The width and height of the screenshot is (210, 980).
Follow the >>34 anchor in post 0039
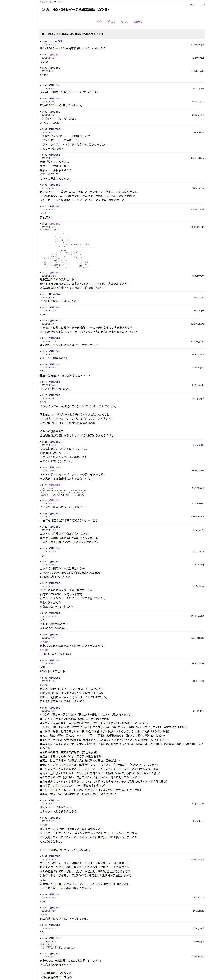tap(44, 915)
